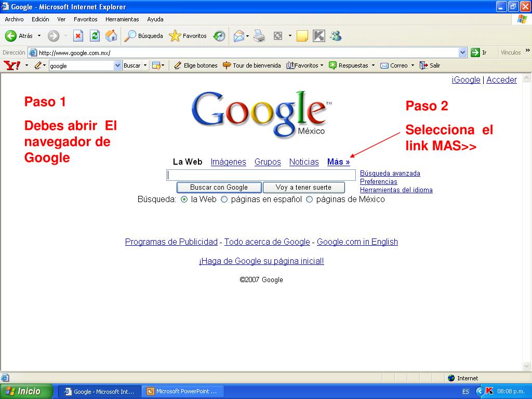The width and height of the screenshot is (532, 399).
Task: Click the grey Forward arrow icon
Action: 54,36
